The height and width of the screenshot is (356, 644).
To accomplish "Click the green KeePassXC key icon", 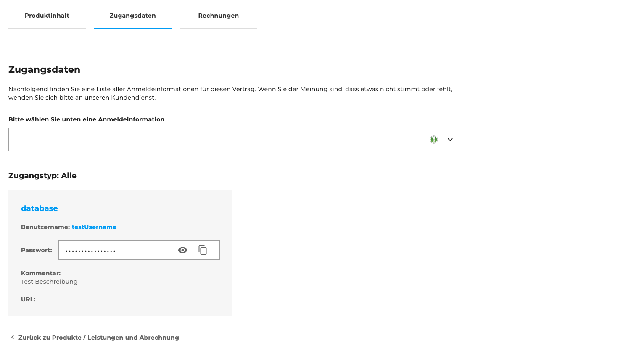I will (x=433, y=140).
